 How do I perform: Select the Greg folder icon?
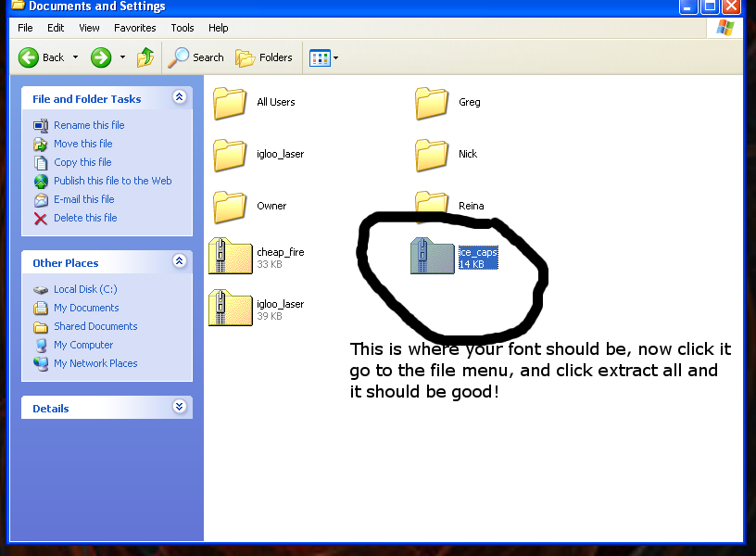click(x=432, y=103)
